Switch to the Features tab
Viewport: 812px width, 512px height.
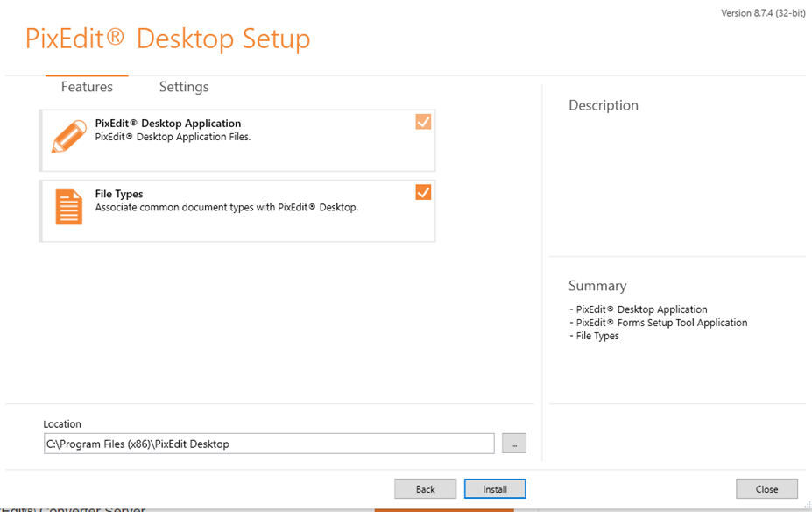click(87, 87)
